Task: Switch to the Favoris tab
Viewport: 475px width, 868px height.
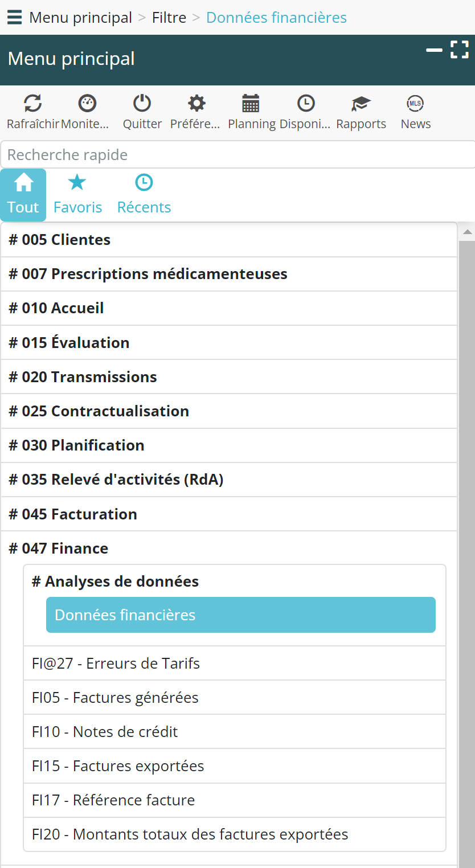Action: 77,195
